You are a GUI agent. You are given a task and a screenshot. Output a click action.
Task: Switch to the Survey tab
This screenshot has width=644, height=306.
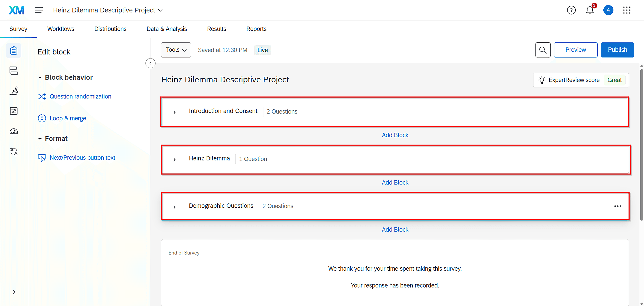(x=18, y=29)
